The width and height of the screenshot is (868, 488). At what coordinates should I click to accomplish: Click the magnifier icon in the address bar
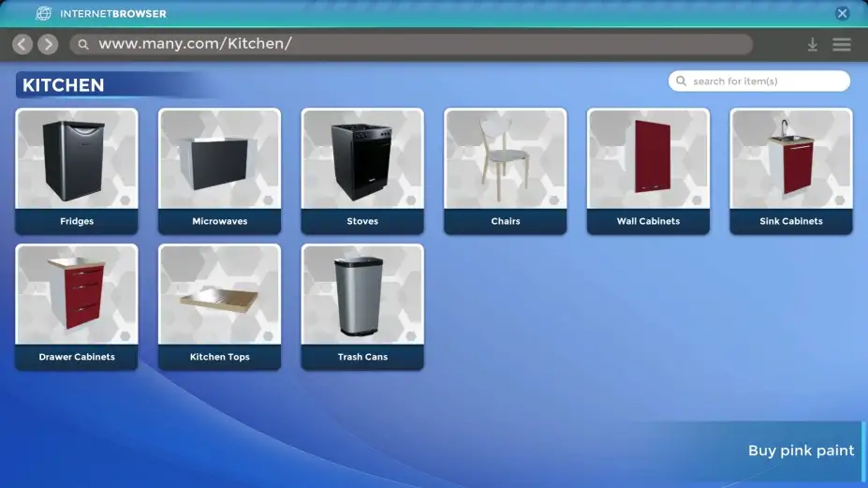point(83,44)
